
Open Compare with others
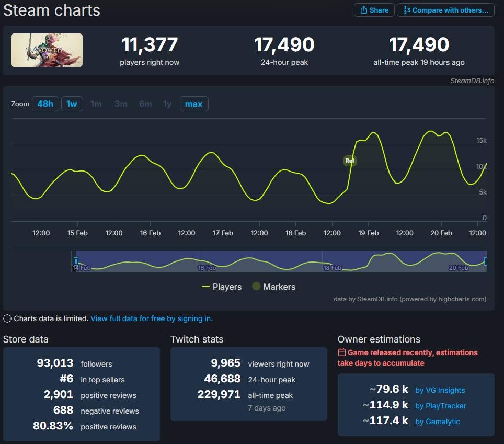tap(445, 10)
